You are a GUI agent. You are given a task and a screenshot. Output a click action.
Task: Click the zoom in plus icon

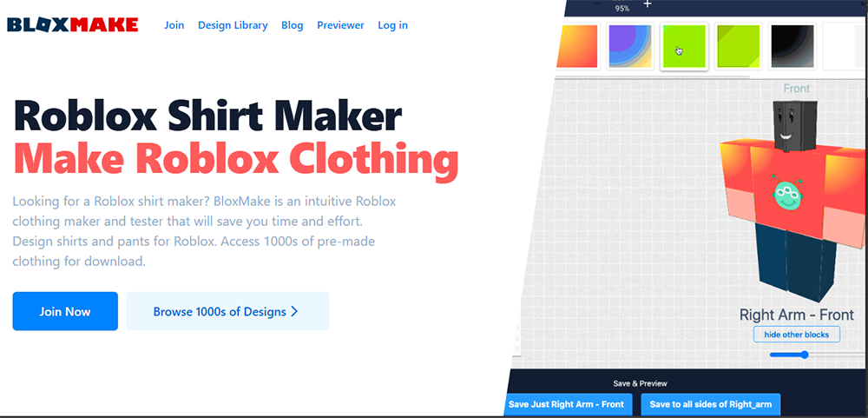point(648,3)
